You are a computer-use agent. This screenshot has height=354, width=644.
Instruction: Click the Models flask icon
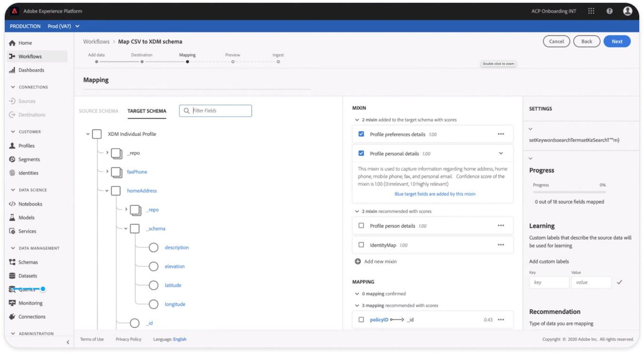coord(12,217)
